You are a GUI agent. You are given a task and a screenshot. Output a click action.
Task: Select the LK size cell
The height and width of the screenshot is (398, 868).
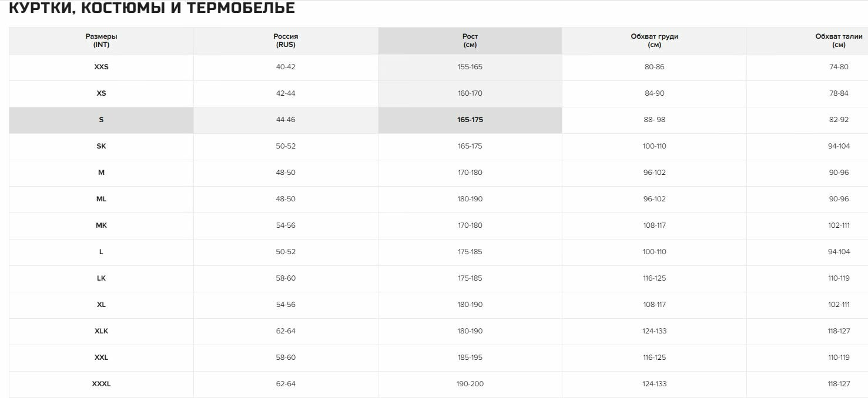pyautogui.click(x=101, y=278)
